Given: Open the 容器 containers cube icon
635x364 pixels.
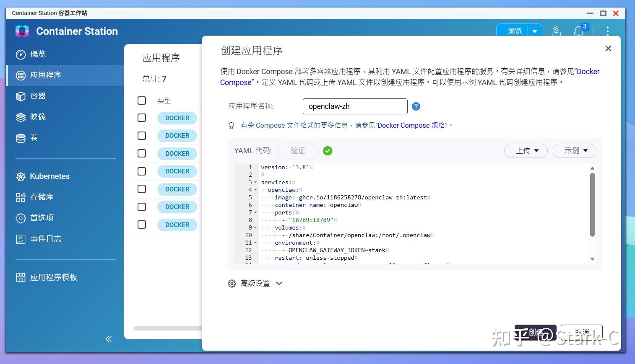Looking at the screenshot, I should 21,96.
